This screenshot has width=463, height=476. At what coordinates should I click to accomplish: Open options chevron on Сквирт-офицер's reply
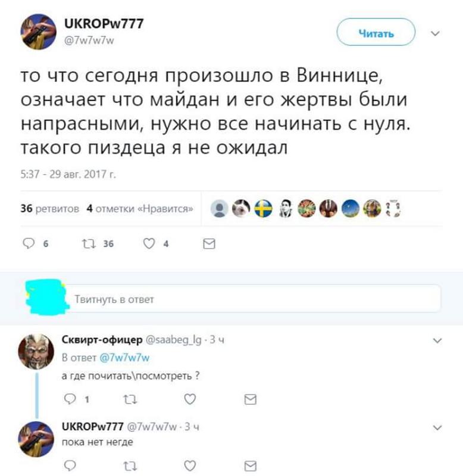[x=437, y=340]
